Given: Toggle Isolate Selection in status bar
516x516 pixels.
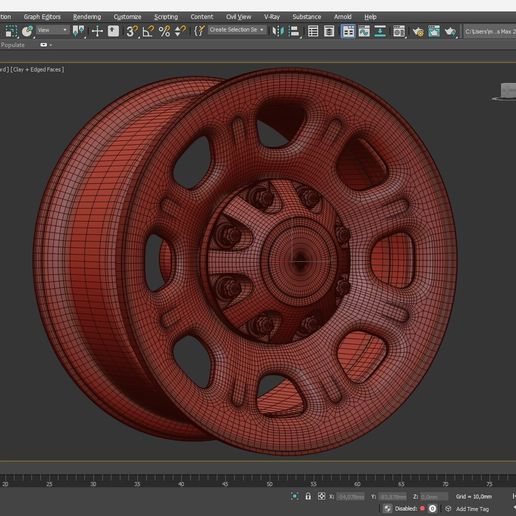Looking at the screenshot, I should (295, 496).
